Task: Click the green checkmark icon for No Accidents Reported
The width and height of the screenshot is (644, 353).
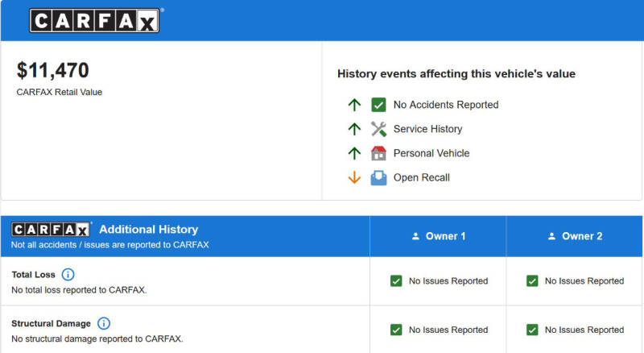Action: click(378, 105)
